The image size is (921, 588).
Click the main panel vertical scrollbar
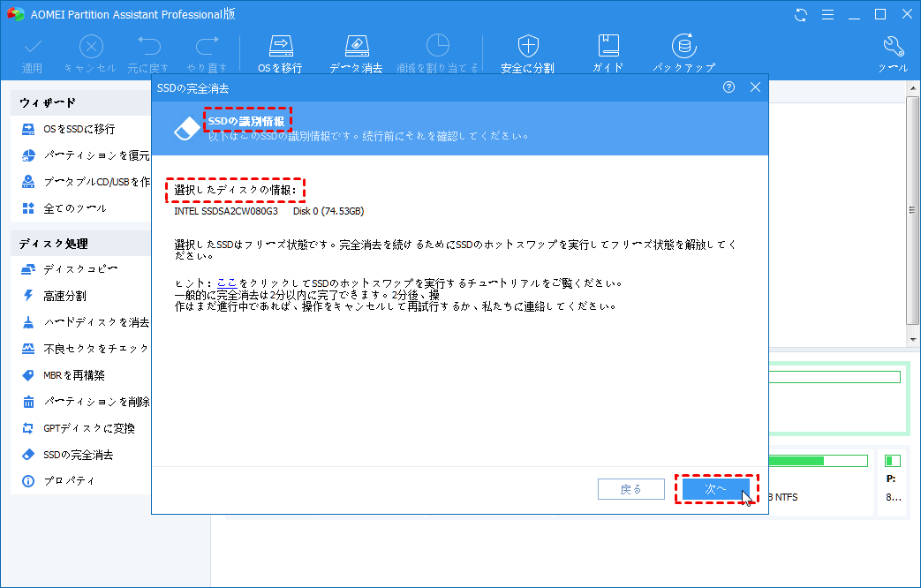pos(912,212)
